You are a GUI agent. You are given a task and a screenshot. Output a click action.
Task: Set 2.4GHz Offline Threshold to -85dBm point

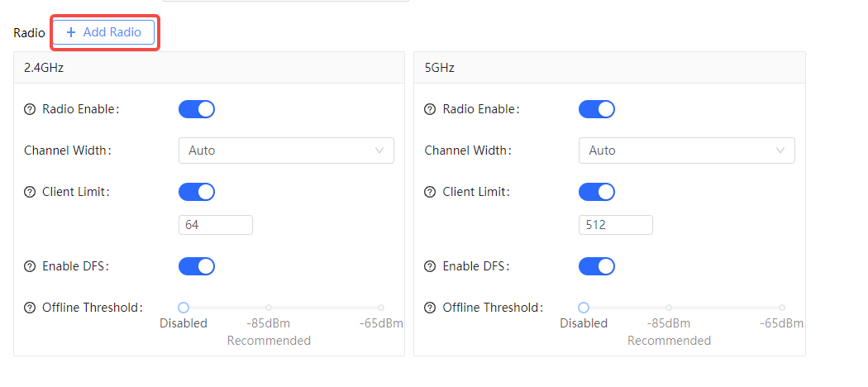pos(269,308)
